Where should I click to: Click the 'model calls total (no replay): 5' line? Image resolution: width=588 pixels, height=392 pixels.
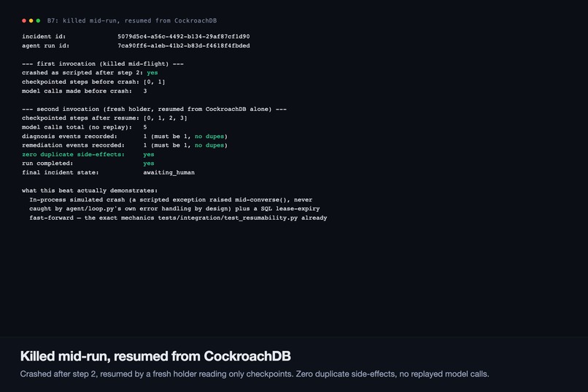85,127
